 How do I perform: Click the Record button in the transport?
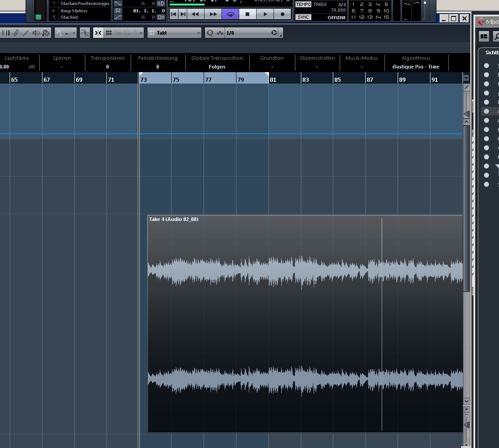tap(283, 14)
